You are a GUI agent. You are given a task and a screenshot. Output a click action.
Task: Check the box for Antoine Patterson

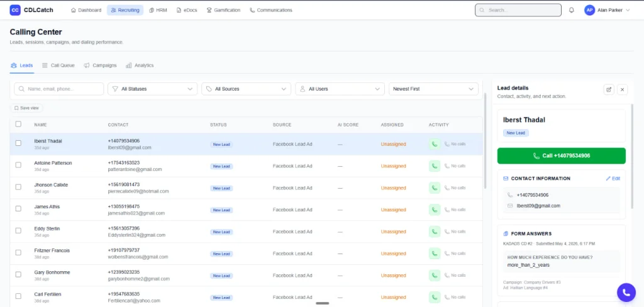18,165
